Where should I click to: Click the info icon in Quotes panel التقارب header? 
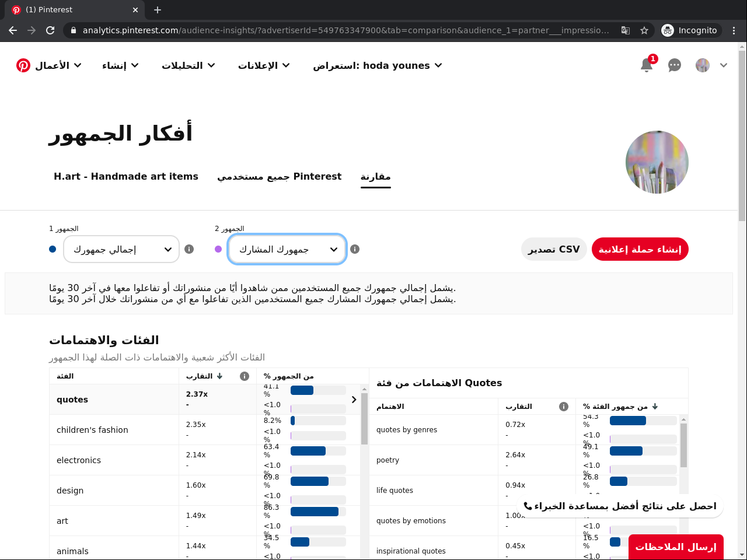tap(564, 407)
